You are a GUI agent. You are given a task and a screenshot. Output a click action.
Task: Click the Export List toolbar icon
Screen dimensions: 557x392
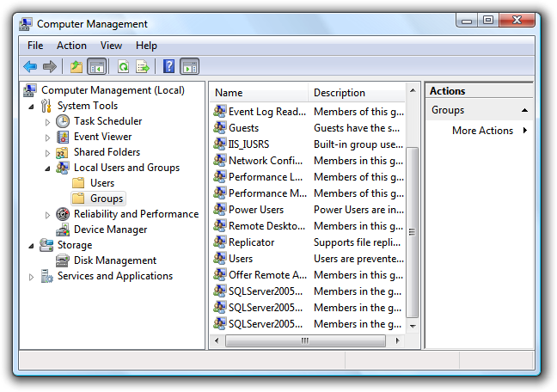point(143,66)
